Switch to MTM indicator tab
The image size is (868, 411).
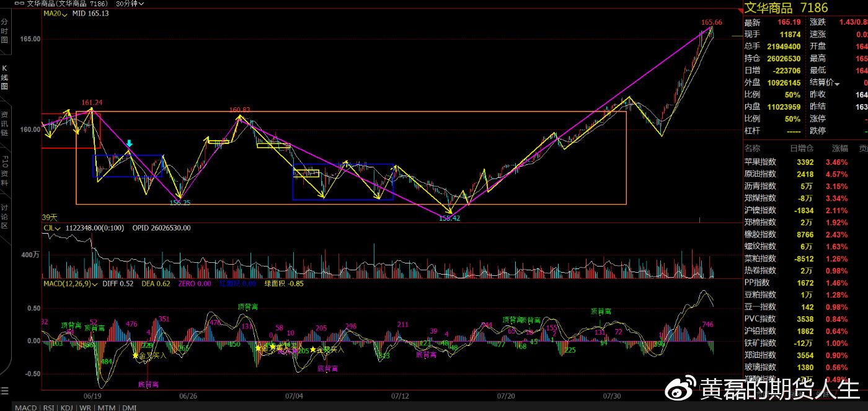point(106,407)
